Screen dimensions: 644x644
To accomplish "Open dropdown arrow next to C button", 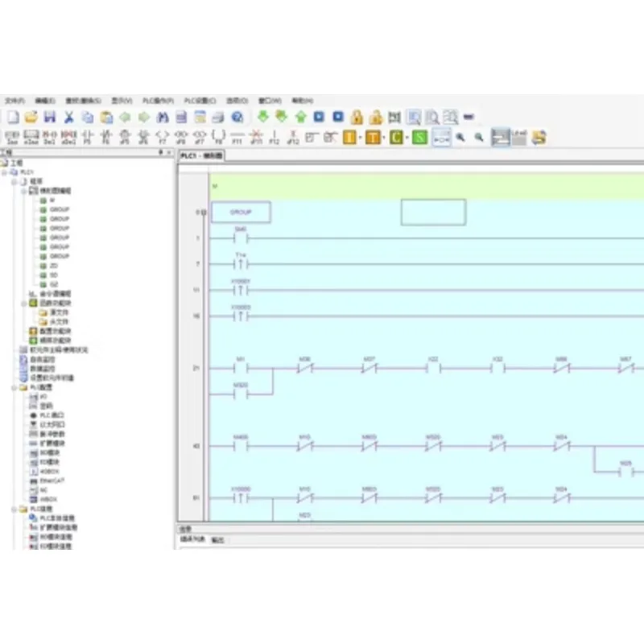I will click(x=407, y=137).
